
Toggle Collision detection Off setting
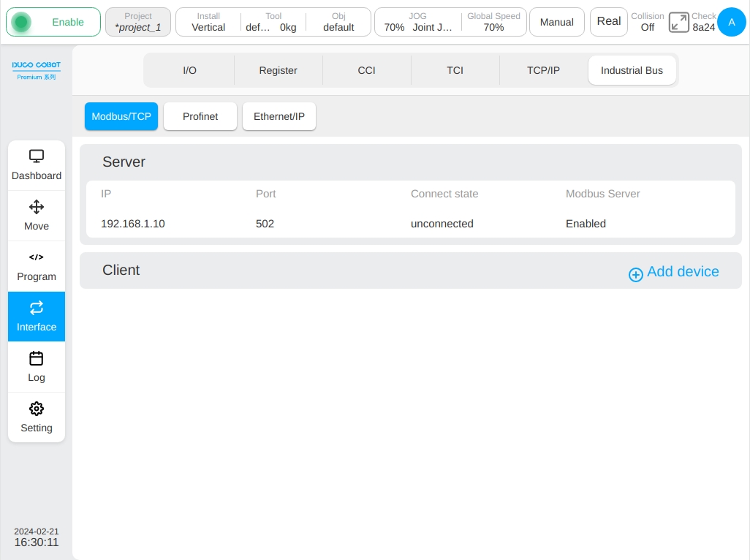(x=647, y=22)
